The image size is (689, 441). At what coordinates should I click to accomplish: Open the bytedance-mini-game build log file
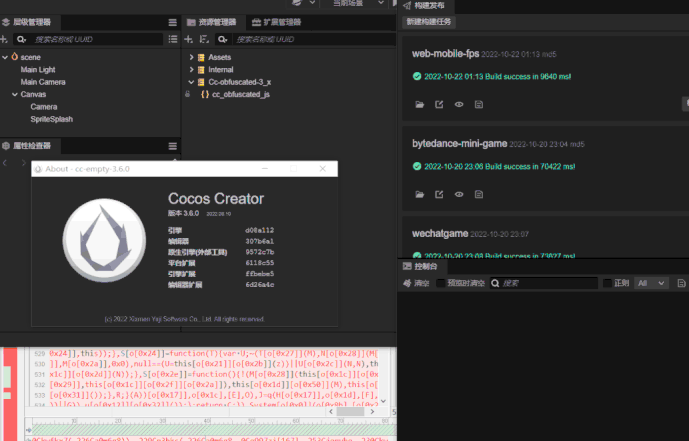coord(479,195)
